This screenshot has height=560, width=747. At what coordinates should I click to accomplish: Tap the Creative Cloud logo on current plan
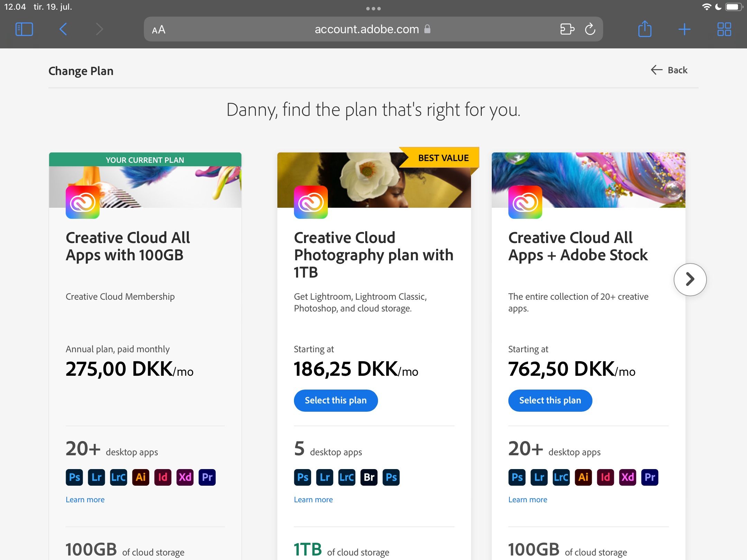tap(83, 202)
